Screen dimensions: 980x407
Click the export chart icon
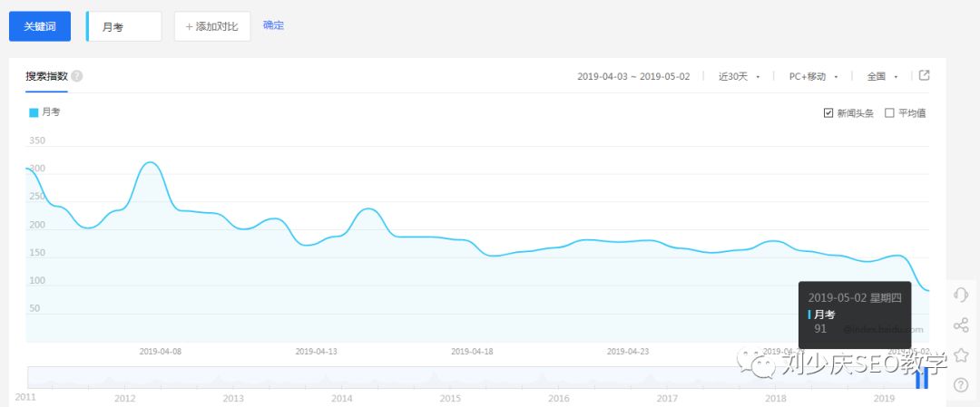pos(924,76)
